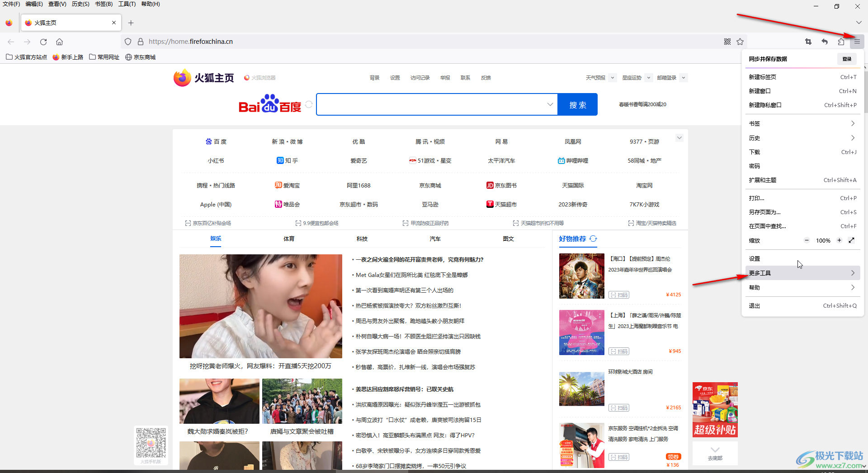This screenshot has width=868, height=473.
Task: Select 新建隐私窗口 in the menu
Action: 802,105
